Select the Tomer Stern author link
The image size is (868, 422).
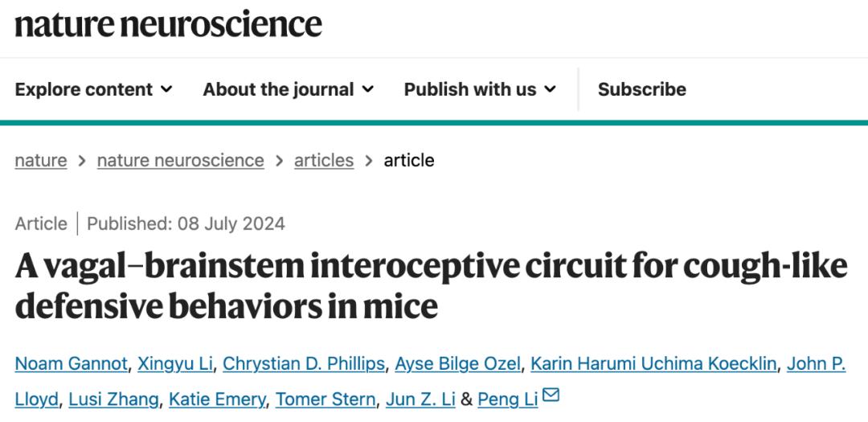pyautogui.click(x=325, y=399)
